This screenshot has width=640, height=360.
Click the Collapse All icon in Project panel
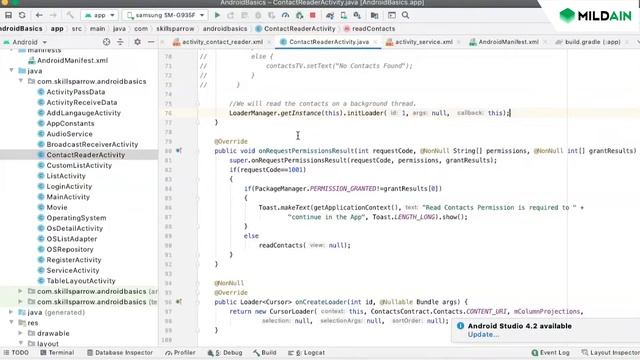(x=120, y=42)
